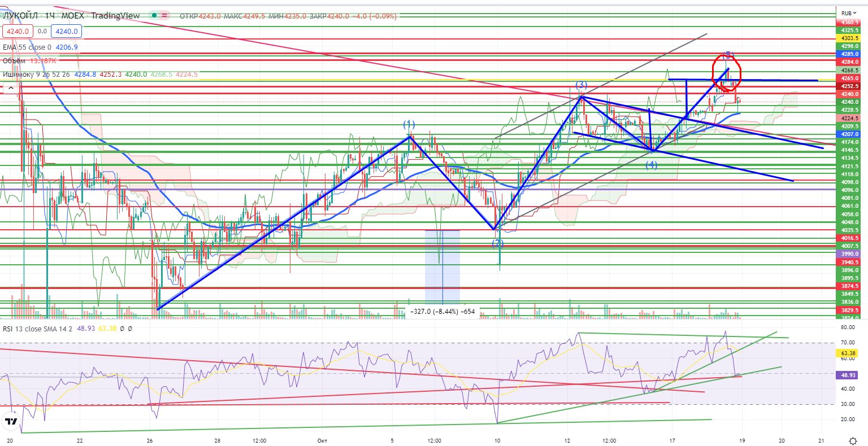Click the blue 4240.0 buy price button
The height and width of the screenshot is (446, 868).
(x=68, y=32)
